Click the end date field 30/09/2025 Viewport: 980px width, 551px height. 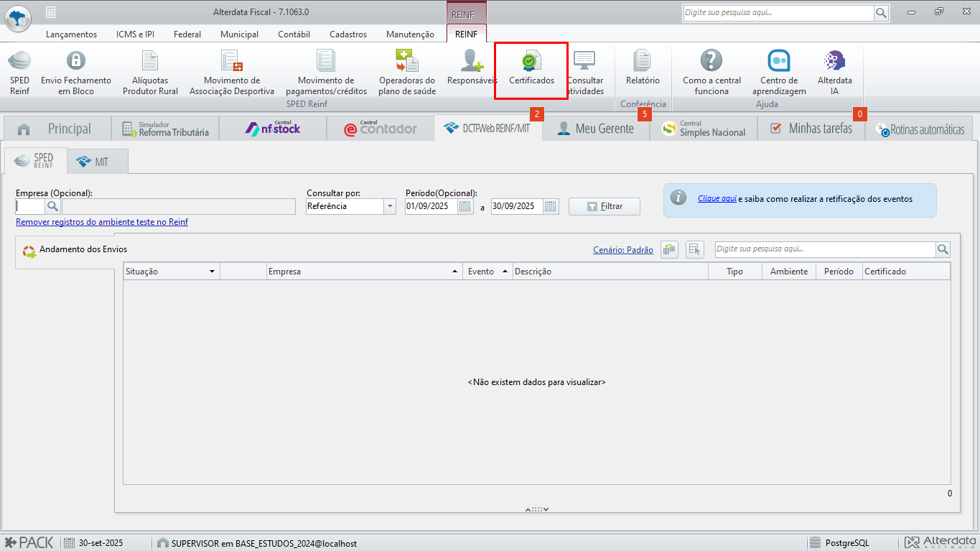pyautogui.click(x=517, y=206)
